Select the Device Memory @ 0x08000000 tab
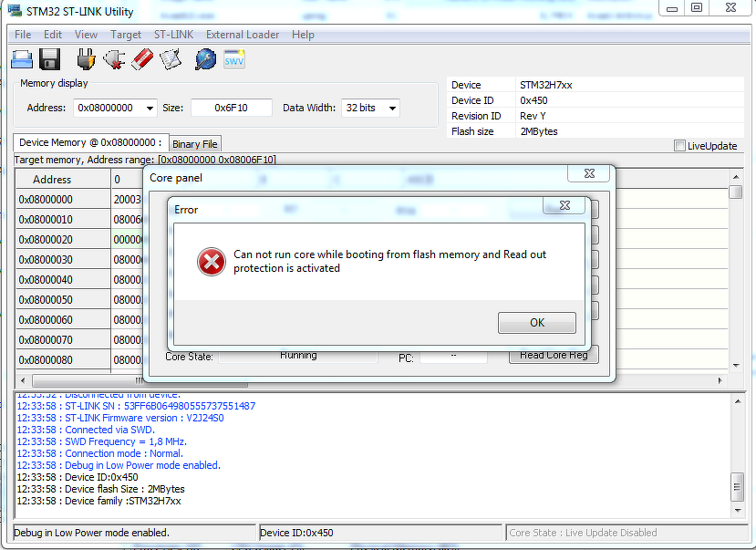Viewport: 756px width, 550px height. (90, 142)
